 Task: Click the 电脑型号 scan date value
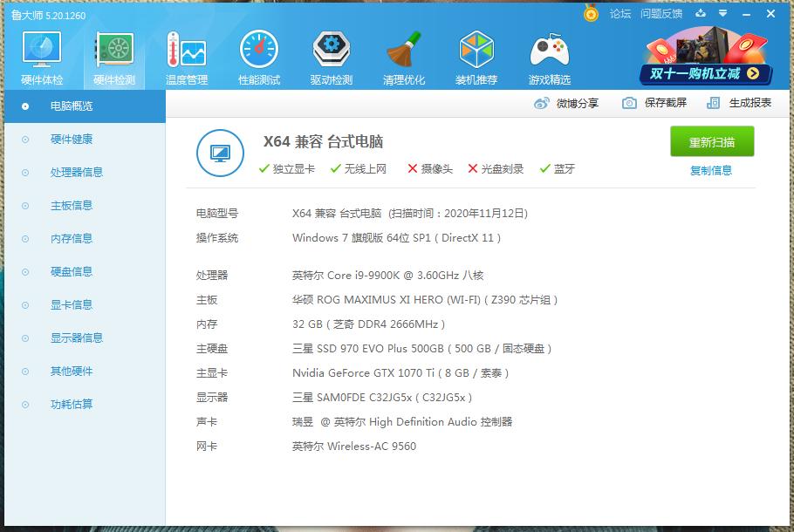(x=410, y=214)
